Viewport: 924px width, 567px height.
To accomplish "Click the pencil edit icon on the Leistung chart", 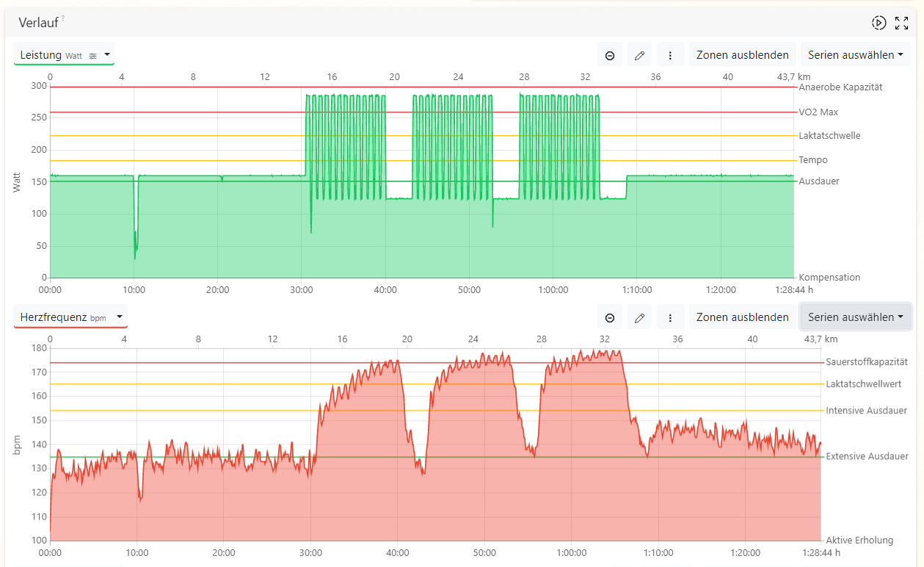I will point(639,55).
